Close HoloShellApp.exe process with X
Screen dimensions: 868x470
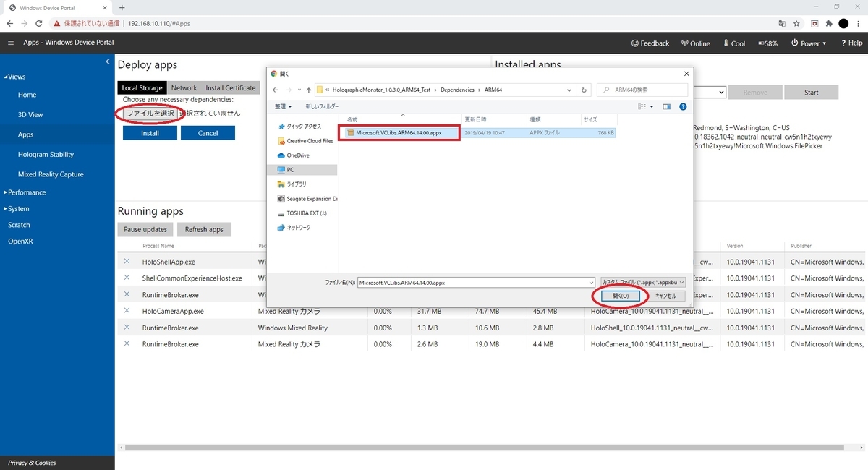[127, 261]
